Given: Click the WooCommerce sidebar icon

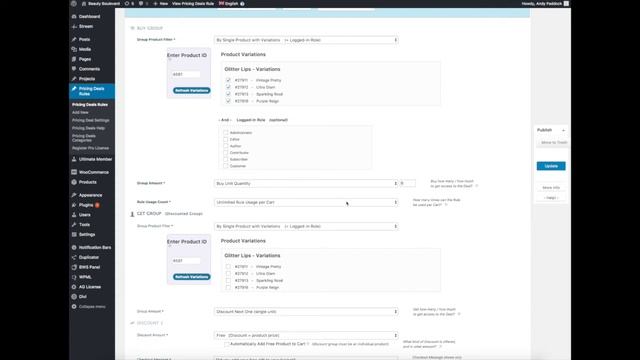Looking at the screenshot, I should pyautogui.click(x=74, y=172).
